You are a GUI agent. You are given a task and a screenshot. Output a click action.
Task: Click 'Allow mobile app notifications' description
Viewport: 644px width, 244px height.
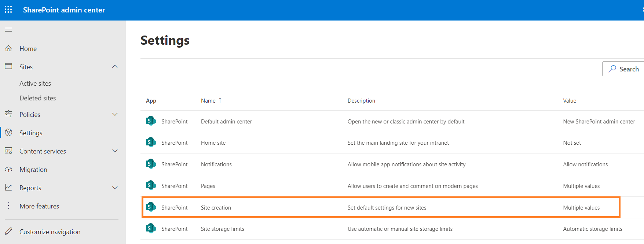[x=406, y=164]
